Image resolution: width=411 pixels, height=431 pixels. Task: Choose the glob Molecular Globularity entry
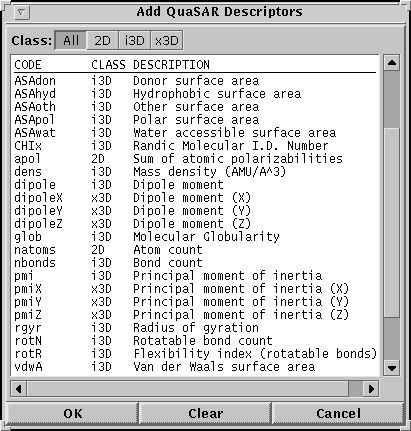click(x=195, y=237)
